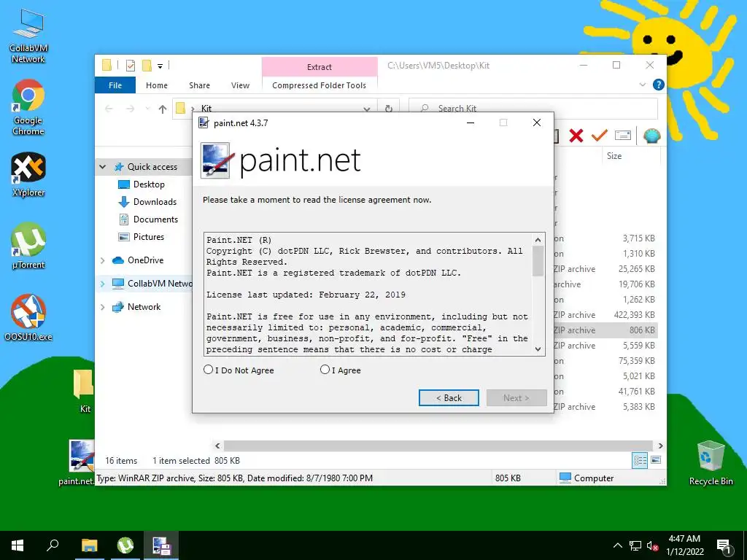
Task: Open Documents in Quick access
Action: click(155, 219)
